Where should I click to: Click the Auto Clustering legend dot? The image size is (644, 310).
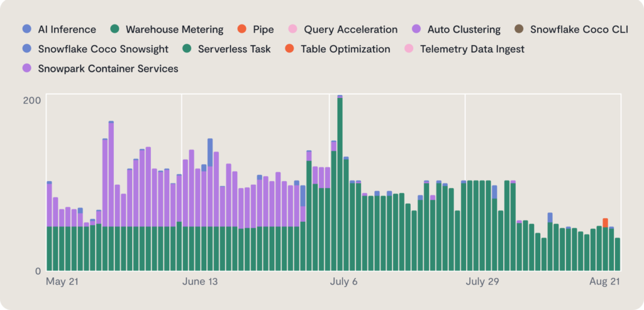pyautogui.click(x=416, y=29)
